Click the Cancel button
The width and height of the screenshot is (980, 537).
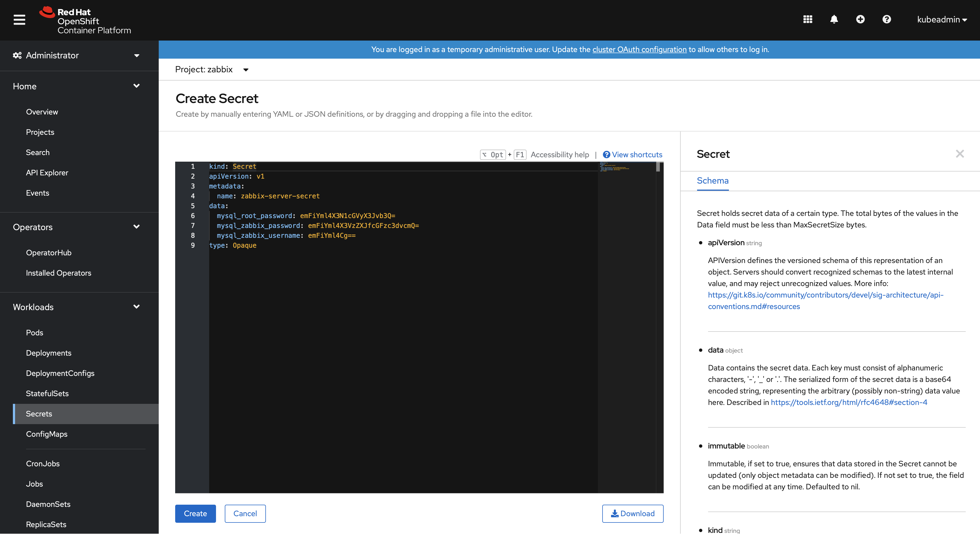pyautogui.click(x=245, y=514)
